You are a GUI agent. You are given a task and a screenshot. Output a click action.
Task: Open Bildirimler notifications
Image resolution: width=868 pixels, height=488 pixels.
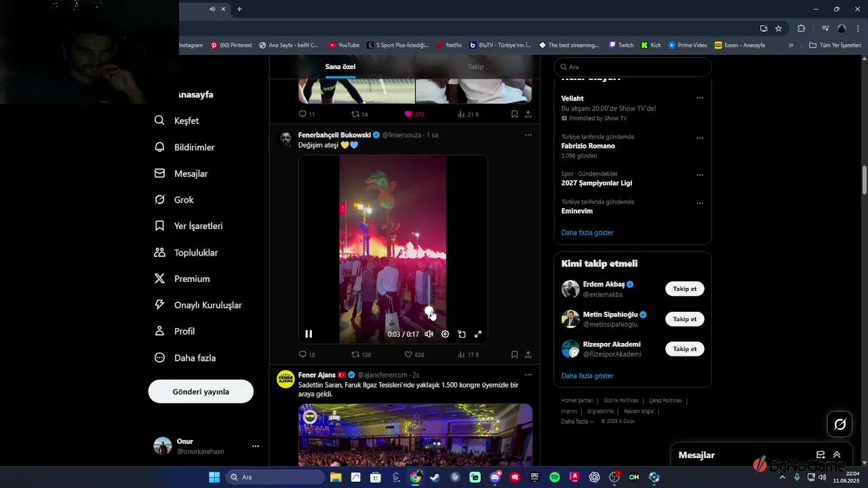coord(184,147)
